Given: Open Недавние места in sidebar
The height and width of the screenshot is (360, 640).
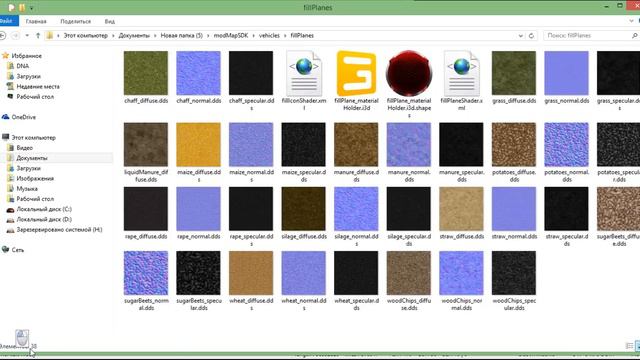Looking at the screenshot, I should (x=38, y=86).
